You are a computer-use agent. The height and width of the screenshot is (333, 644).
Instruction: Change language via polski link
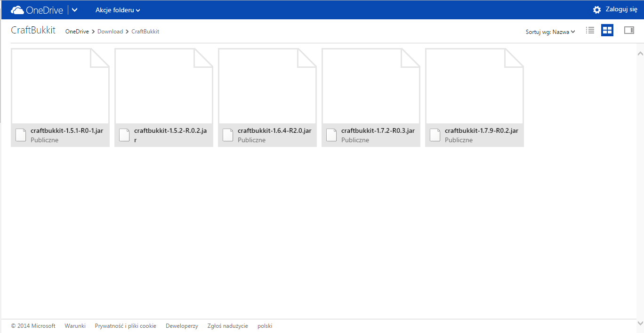(265, 326)
